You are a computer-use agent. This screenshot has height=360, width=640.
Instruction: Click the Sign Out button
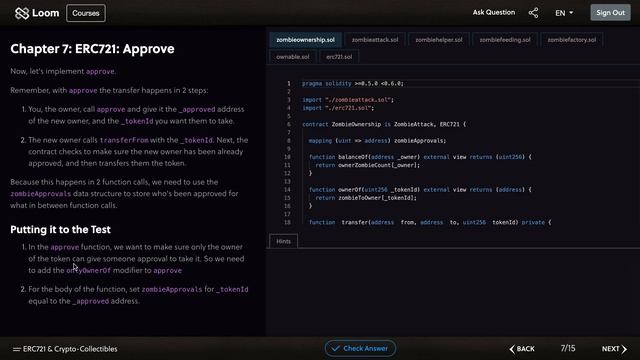pyautogui.click(x=610, y=13)
